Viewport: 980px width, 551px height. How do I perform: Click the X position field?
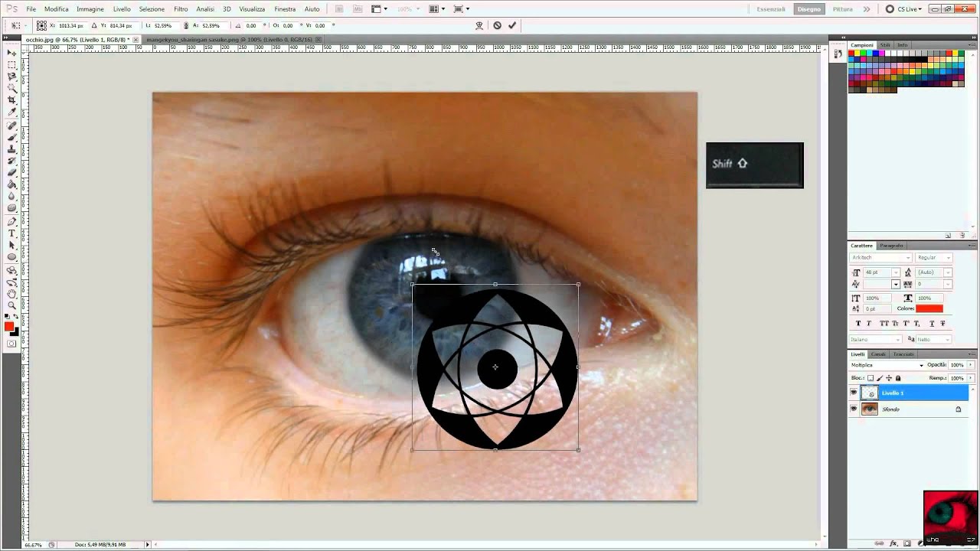click(x=71, y=25)
